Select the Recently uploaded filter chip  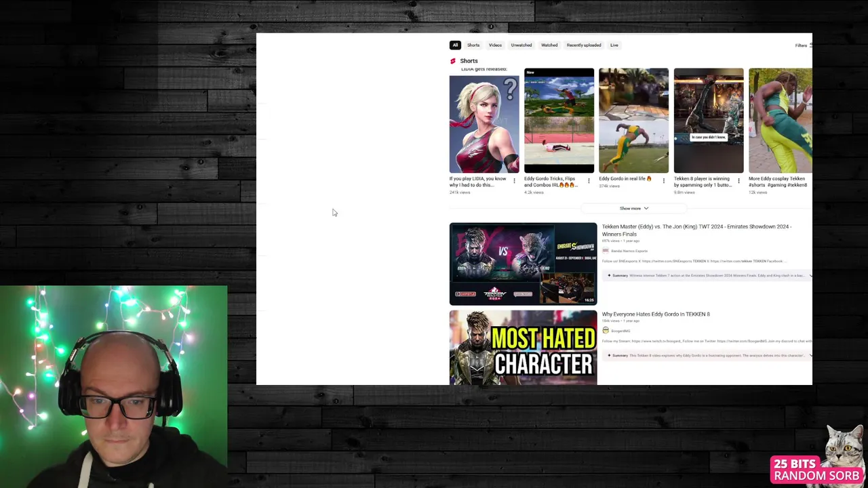pos(584,45)
